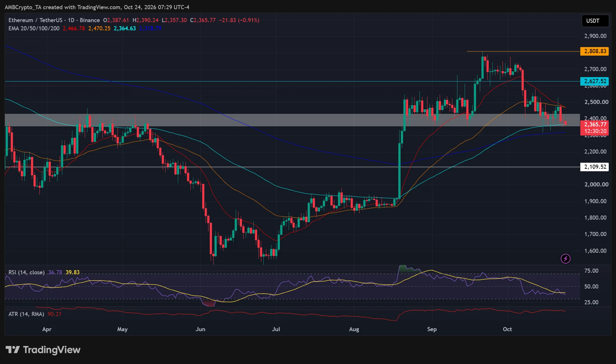Click the Jun label on time axis
Screen dimensions: 616x364
point(200,329)
